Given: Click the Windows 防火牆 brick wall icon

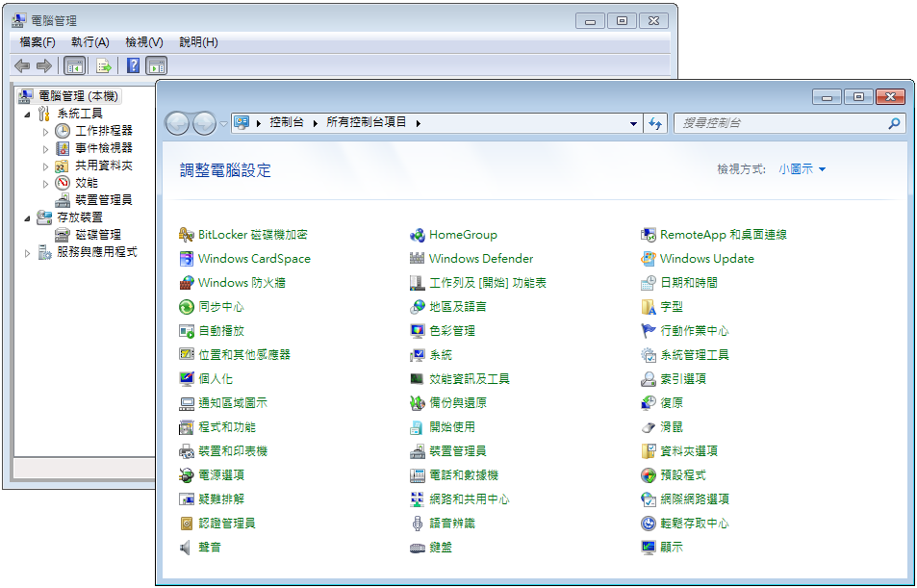Looking at the screenshot, I should click(x=186, y=283).
